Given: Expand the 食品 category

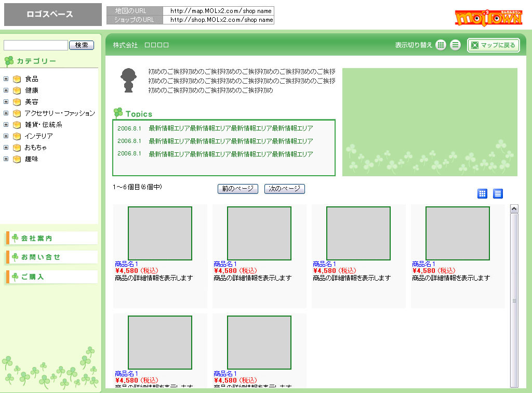Looking at the screenshot, I should coord(6,78).
